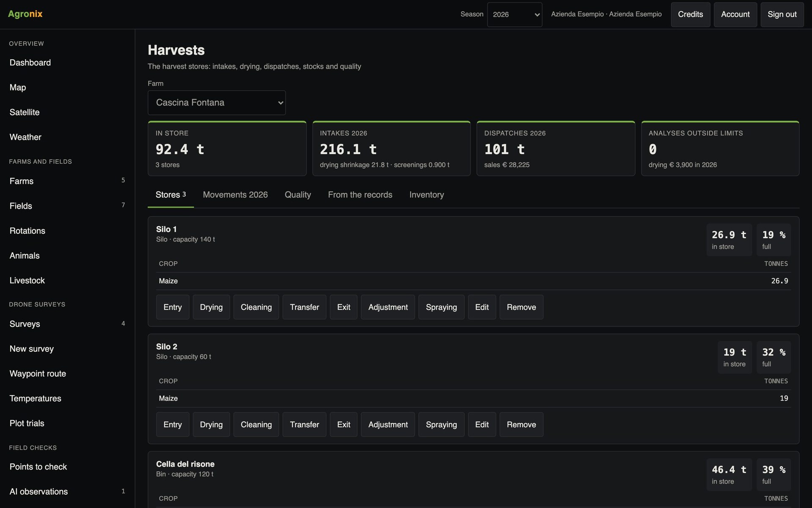812x508 pixels.
Task: Record Spraying for Silo 2
Action: tap(441, 424)
